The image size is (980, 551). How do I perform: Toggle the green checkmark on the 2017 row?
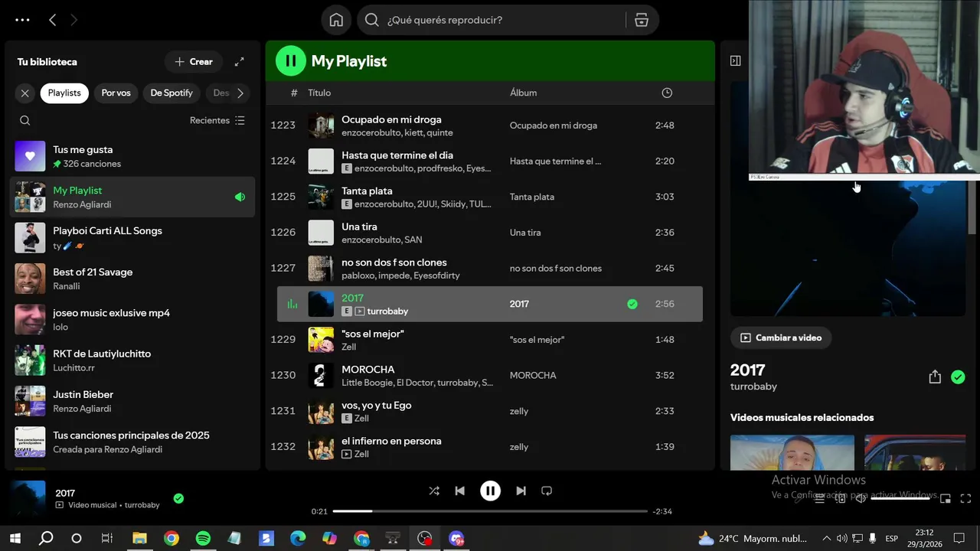632,304
